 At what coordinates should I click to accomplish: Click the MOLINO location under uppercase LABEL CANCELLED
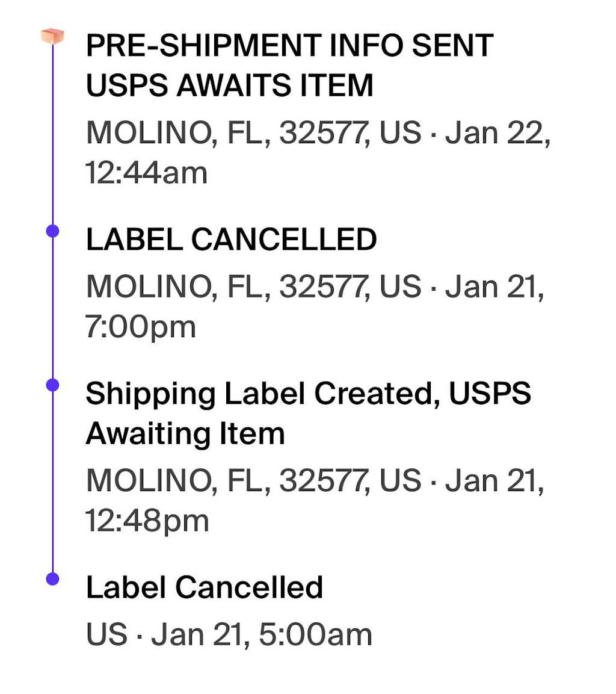coord(315,287)
